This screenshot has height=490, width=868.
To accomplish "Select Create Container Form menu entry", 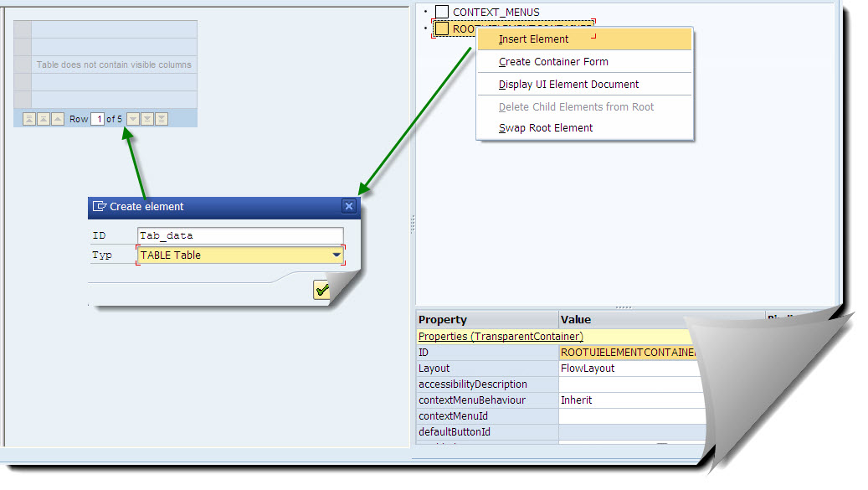I will (555, 62).
